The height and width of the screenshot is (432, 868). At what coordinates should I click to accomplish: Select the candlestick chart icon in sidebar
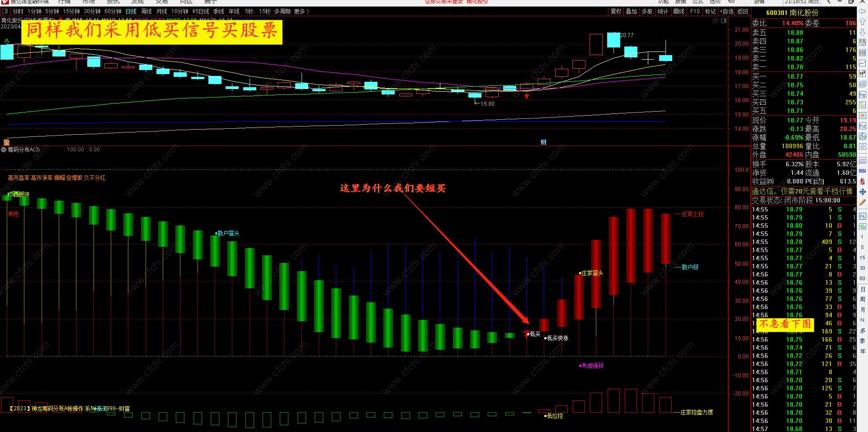tap(862, 73)
